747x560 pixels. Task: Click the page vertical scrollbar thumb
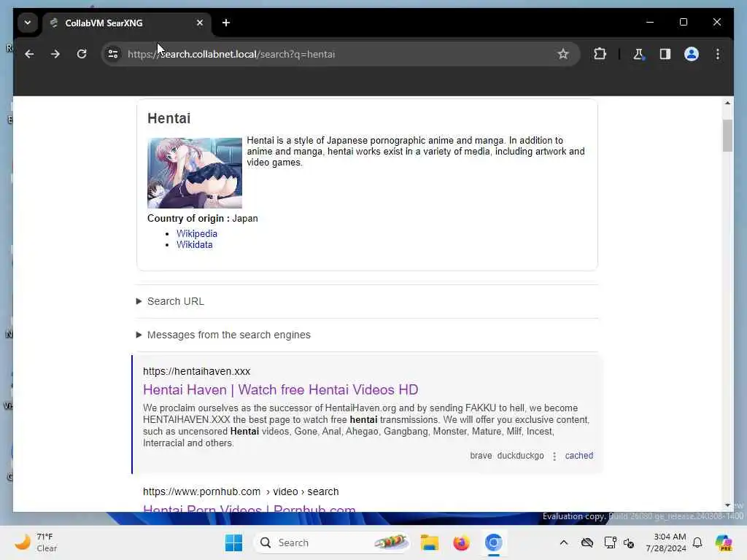727,136
